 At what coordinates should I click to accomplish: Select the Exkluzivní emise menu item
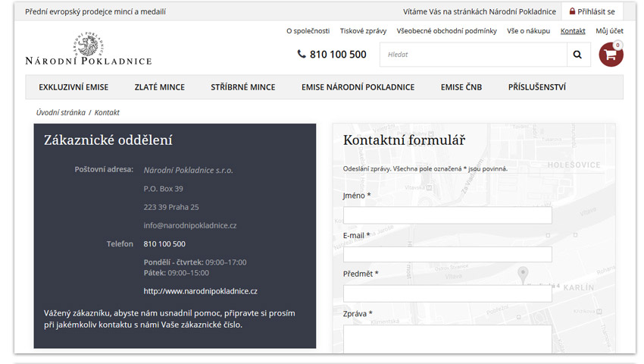pyautogui.click(x=73, y=87)
